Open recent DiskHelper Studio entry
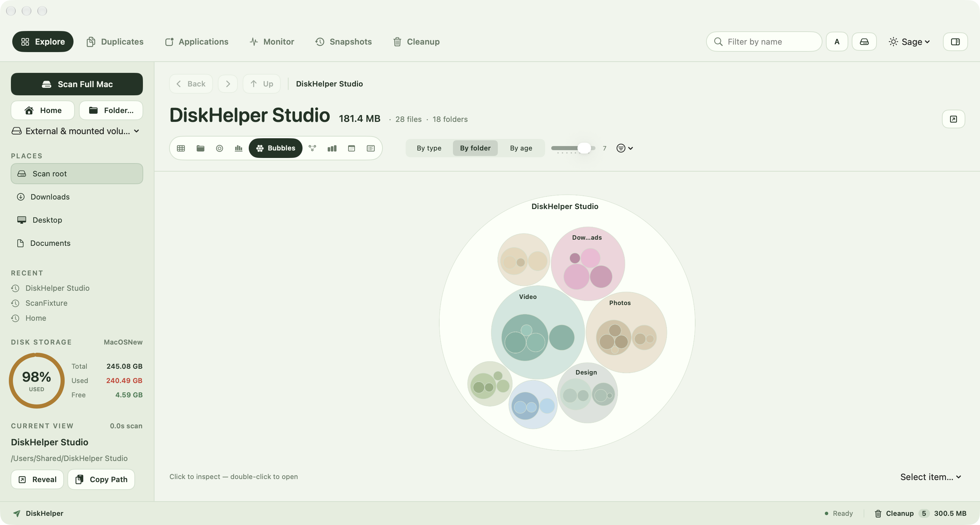The height and width of the screenshot is (525, 980). (50, 288)
